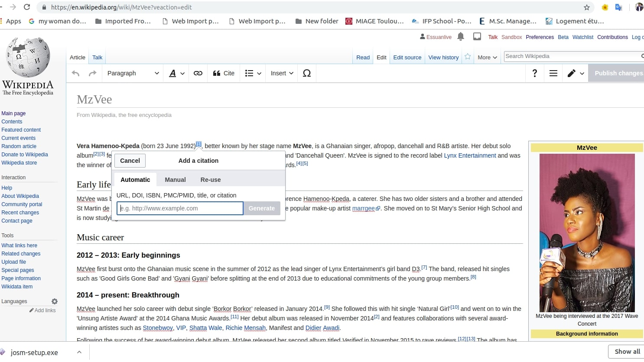Bookmark this page with the star

click(587, 7)
